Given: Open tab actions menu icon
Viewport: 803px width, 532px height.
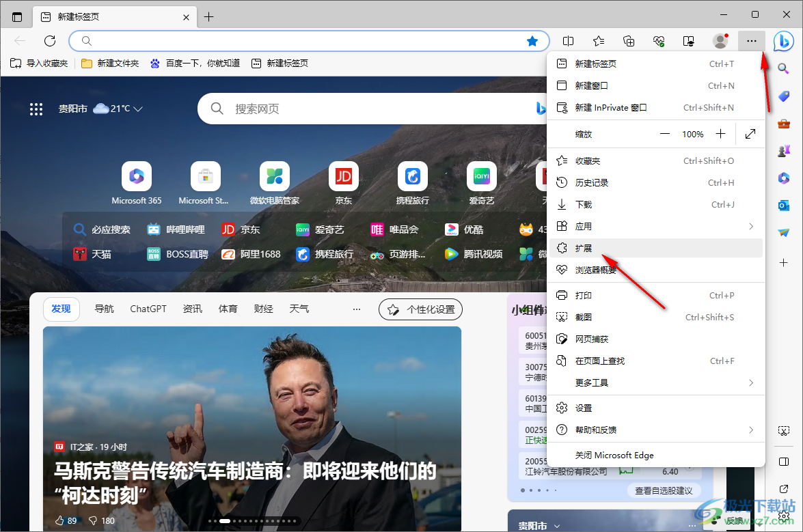Looking at the screenshot, I should click(17, 17).
